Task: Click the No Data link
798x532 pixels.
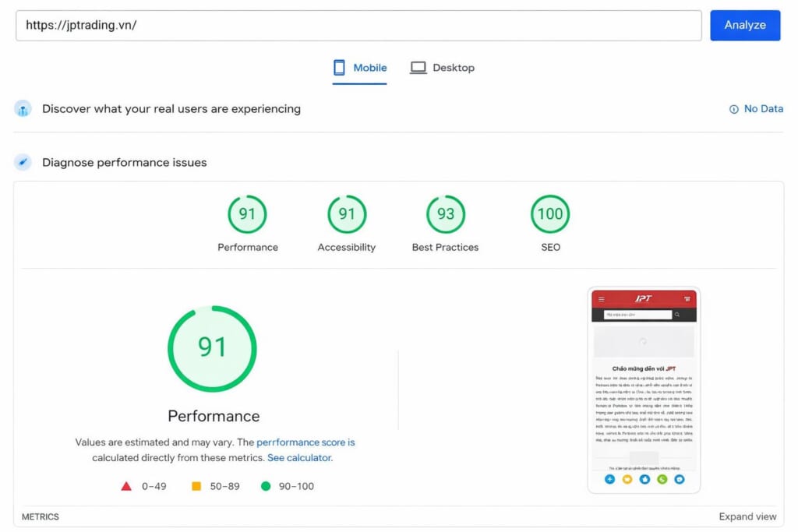Action: [x=763, y=109]
